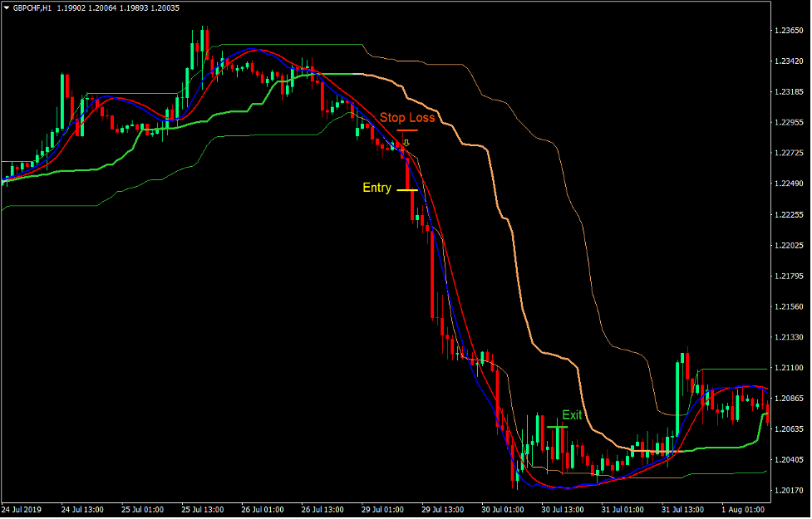The image size is (812, 519).
Task: Click the yellow Entry level marker
Action: [x=406, y=190]
